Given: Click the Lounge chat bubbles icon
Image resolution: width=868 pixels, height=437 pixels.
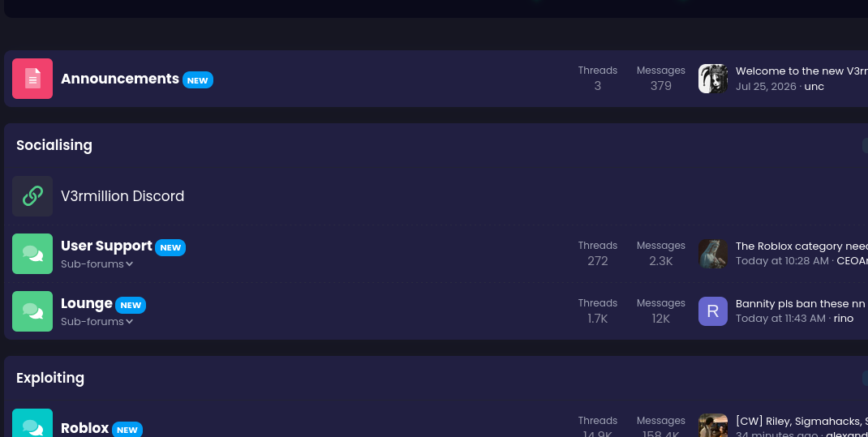Looking at the screenshot, I should pyautogui.click(x=32, y=311).
